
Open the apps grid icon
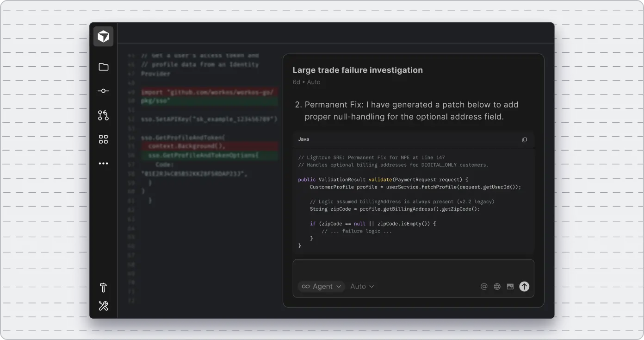[x=103, y=139]
